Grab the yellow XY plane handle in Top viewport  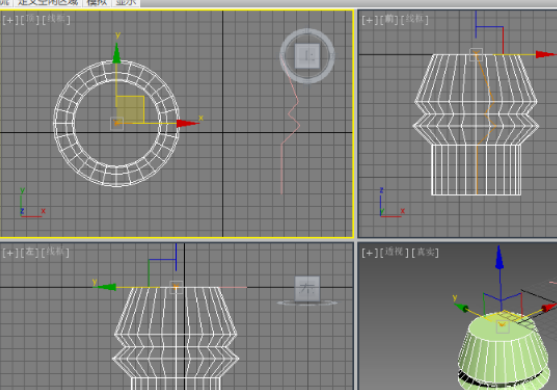130,109
